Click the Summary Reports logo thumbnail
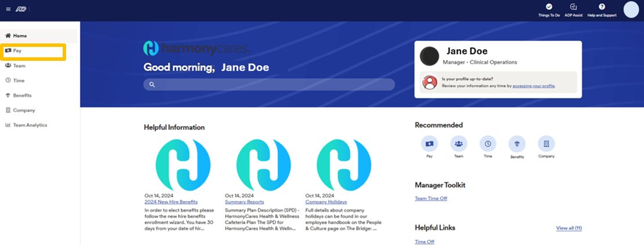Image resolution: width=644 pixels, height=245 pixels. [264, 165]
